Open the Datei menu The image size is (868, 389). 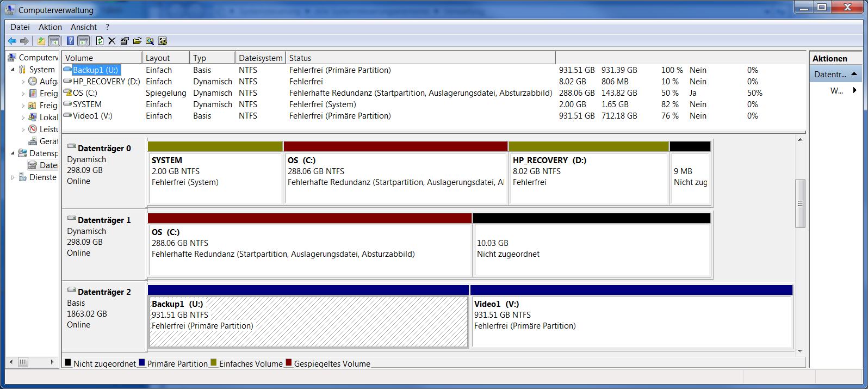coord(20,27)
